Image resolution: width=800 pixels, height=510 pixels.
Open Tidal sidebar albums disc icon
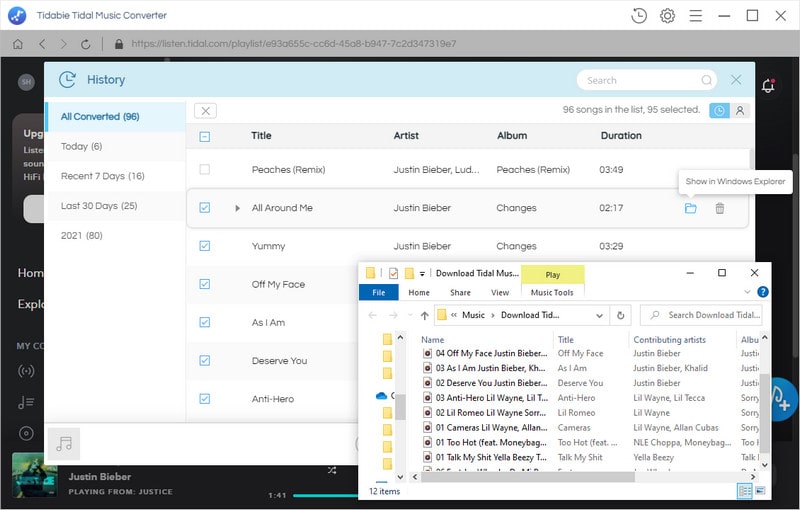point(26,434)
